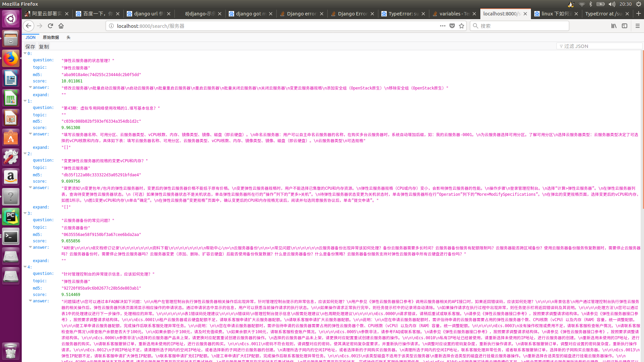Click the 复制 copy button
Screen dimensions: 644x362
click(x=44, y=47)
